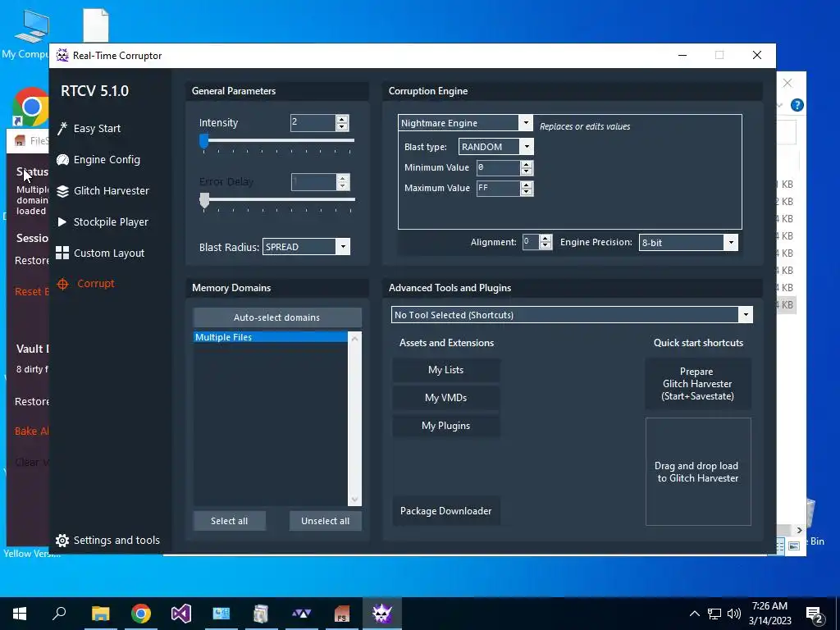Click the taskbar icon left of FS app
The image size is (840, 630).
(302, 614)
